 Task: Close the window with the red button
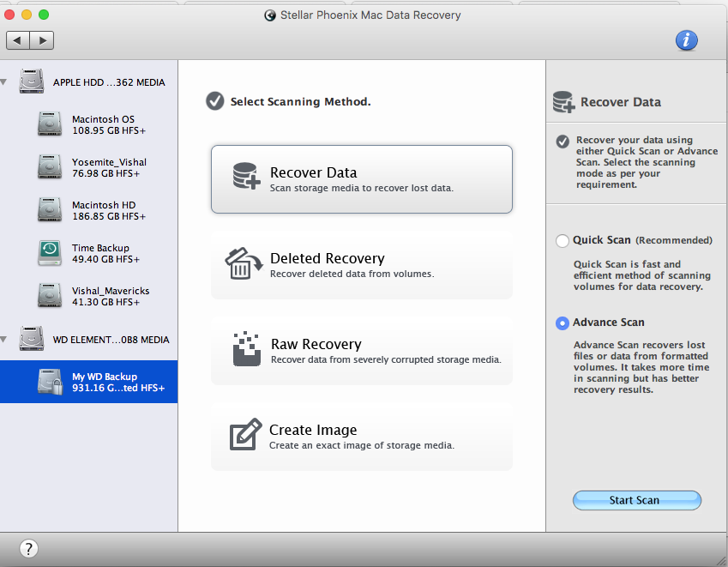point(9,15)
